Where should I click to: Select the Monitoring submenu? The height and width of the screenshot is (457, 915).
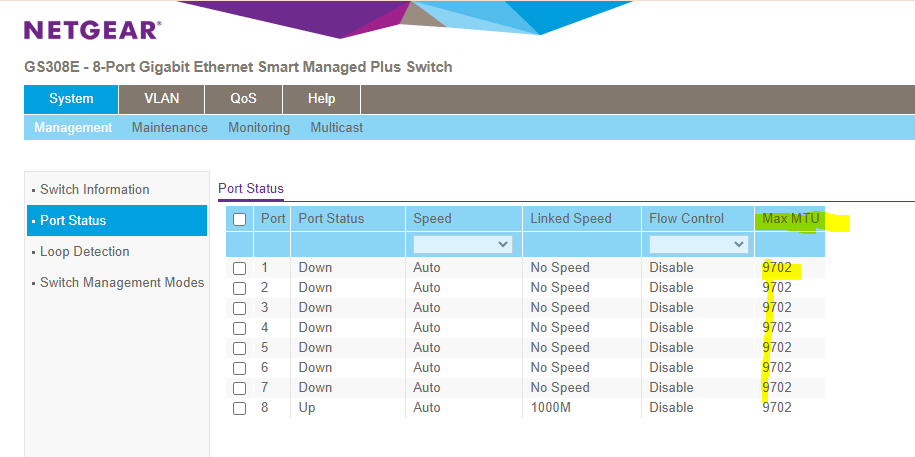(x=259, y=127)
